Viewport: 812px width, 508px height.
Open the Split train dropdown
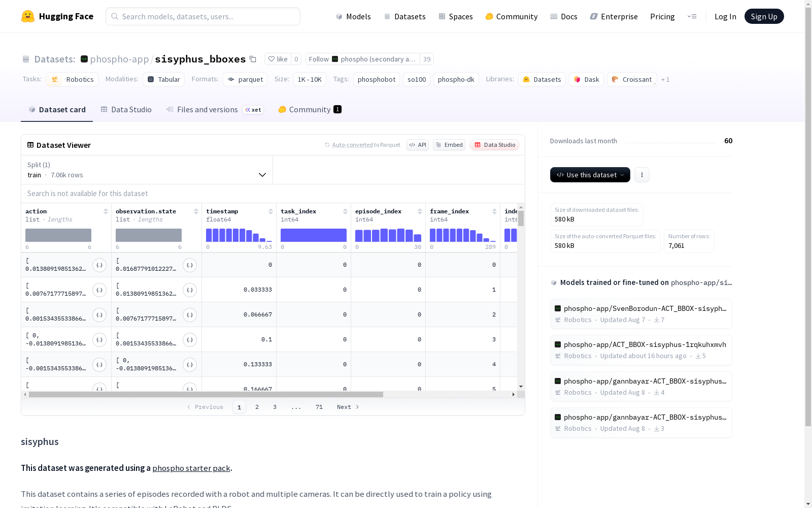tap(147, 170)
